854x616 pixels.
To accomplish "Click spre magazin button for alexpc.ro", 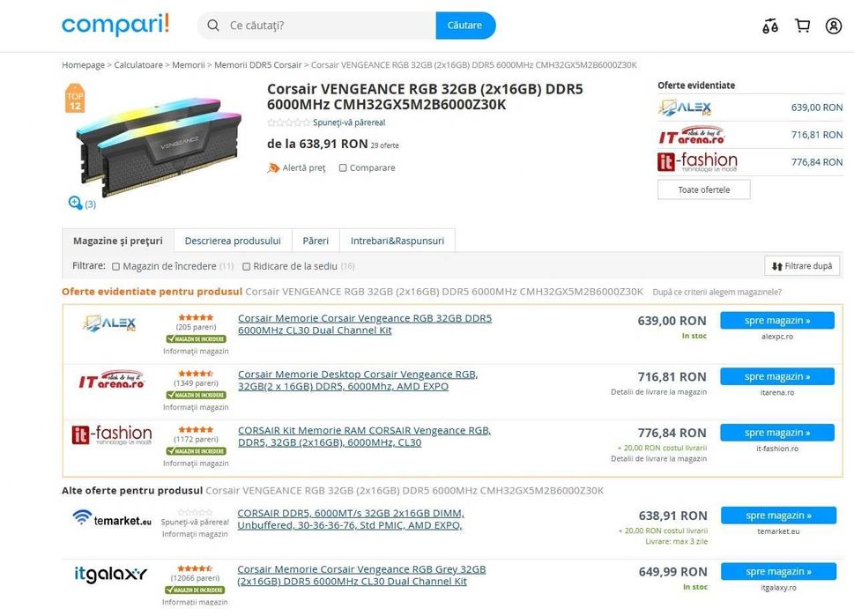I will (777, 320).
